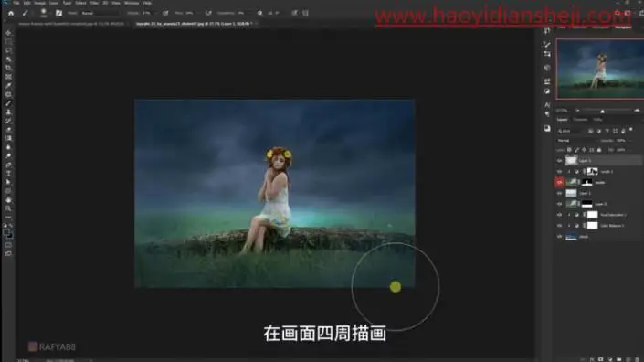Screen dimensions: 644x362
Task: Click the Navigator zoom out button
Action: pyautogui.click(x=577, y=111)
